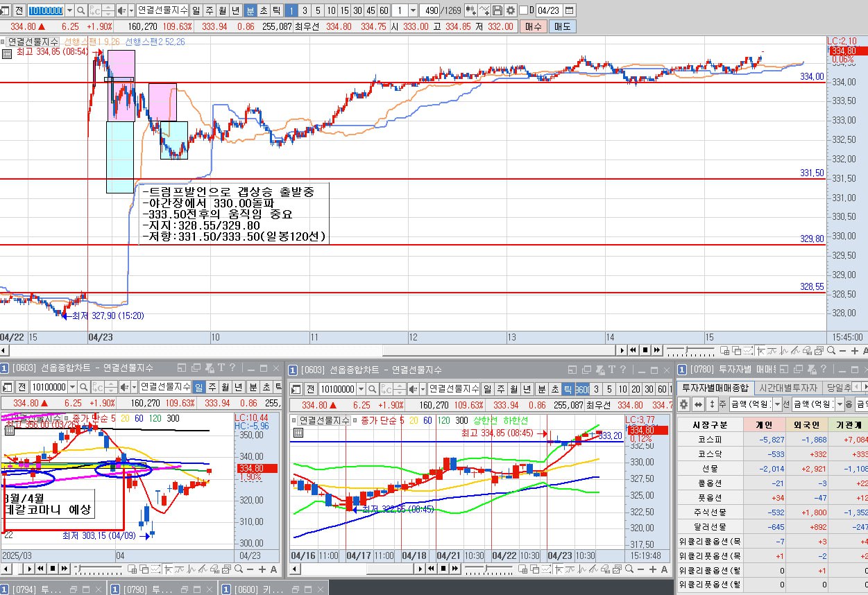Select the 틱 toggle in the tick chart window
868x595 pixels.
[x=567, y=388]
